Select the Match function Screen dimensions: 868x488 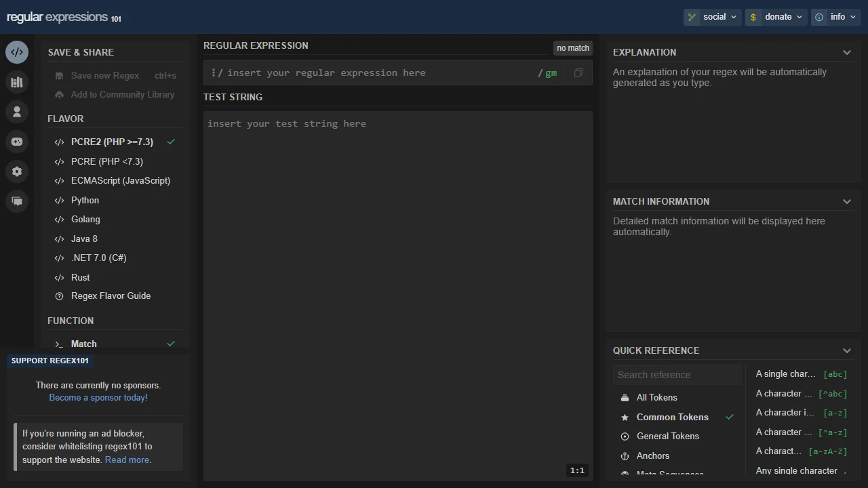(83, 344)
